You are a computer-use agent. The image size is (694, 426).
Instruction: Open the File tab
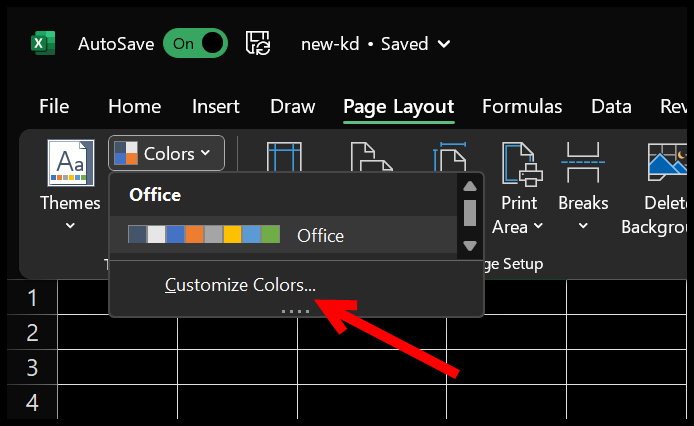pyautogui.click(x=54, y=106)
